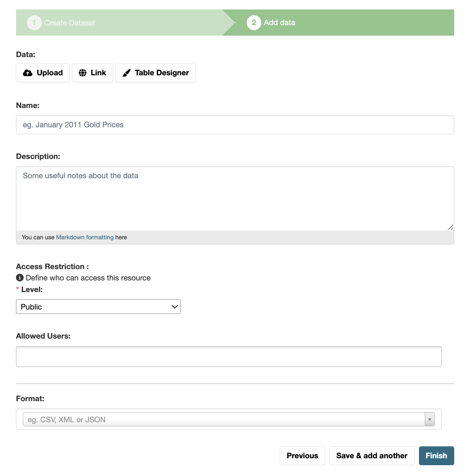The width and height of the screenshot is (476, 475).
Task: Click the Finish button
Action: 436,456
